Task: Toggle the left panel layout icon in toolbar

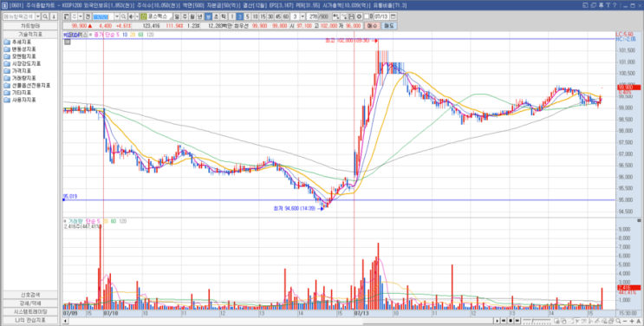Action: point(66,16)
